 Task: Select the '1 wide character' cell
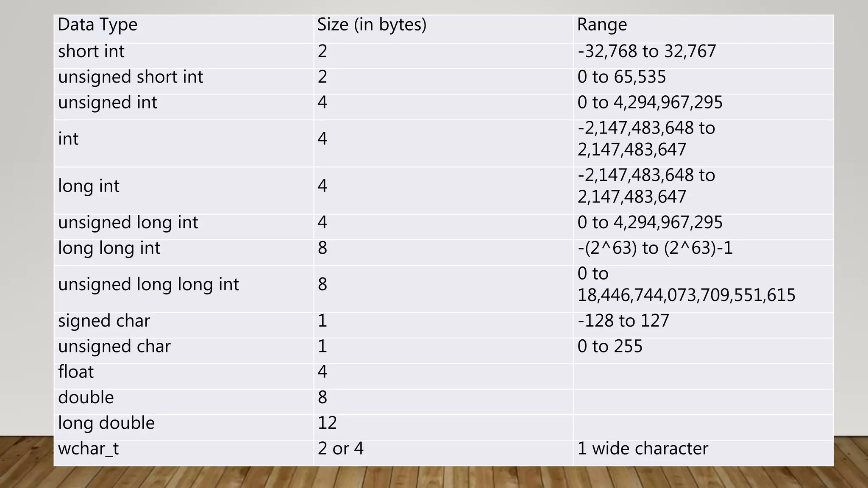pos(703,453)
